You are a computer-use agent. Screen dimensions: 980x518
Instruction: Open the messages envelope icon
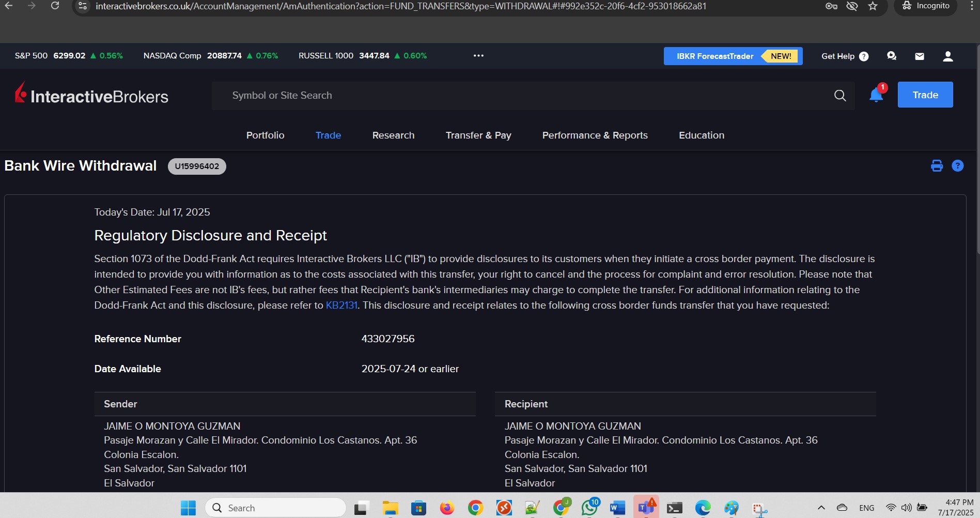pos(920,56)
